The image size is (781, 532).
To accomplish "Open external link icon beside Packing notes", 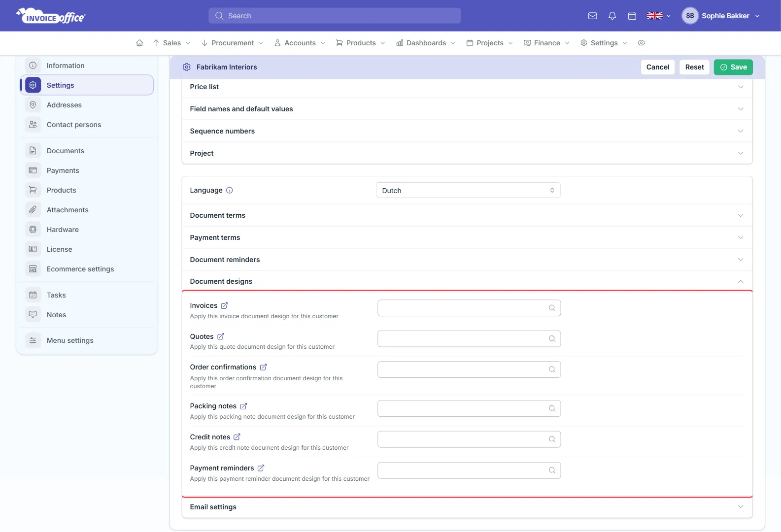I will point(243,406).
